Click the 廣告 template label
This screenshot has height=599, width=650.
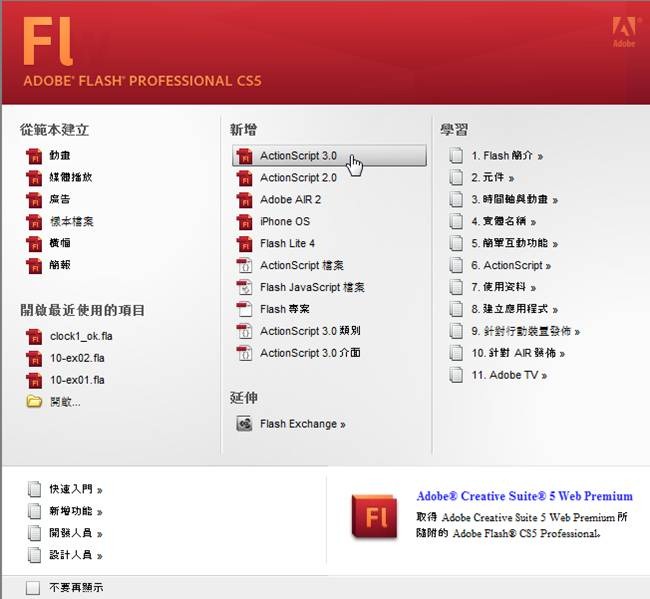60,199
